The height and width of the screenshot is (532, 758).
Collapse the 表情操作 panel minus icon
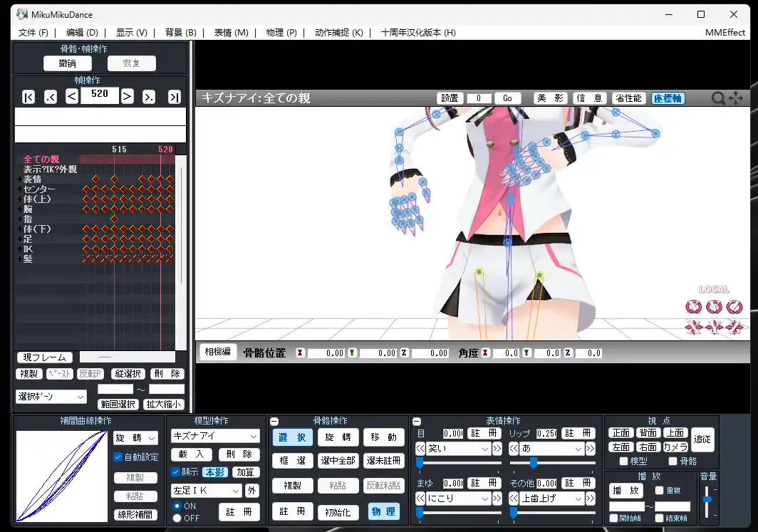coord(417,422)
